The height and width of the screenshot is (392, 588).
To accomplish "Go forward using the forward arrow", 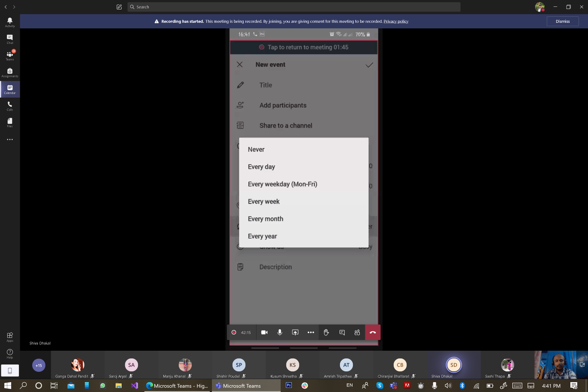I will (x=14, y=7).
